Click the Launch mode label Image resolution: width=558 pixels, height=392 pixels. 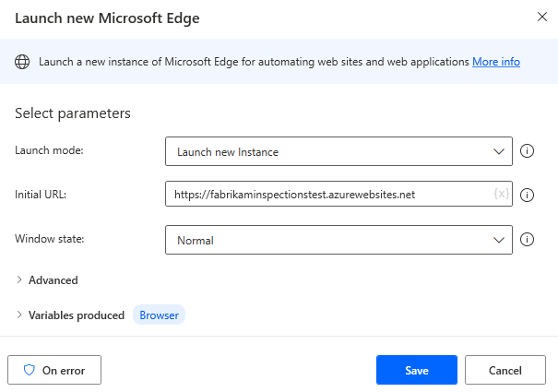click(50, 150)
